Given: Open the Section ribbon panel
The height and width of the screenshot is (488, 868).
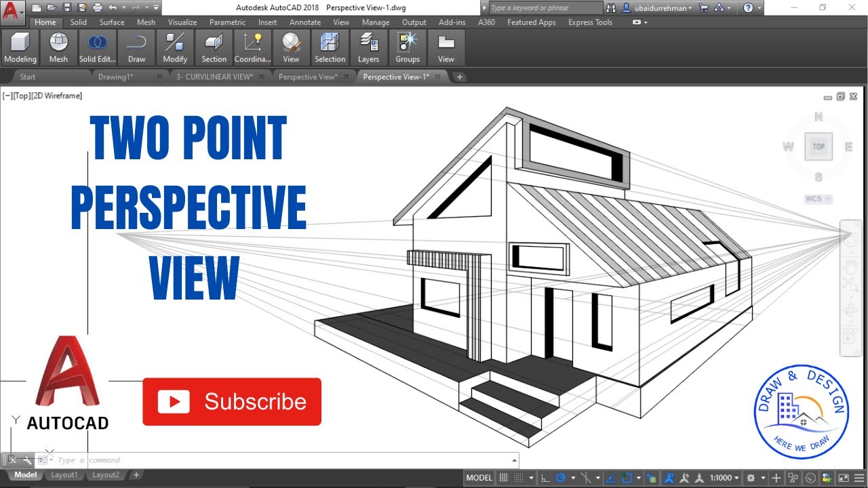Looking at the screenshot, I should point(214,47).
